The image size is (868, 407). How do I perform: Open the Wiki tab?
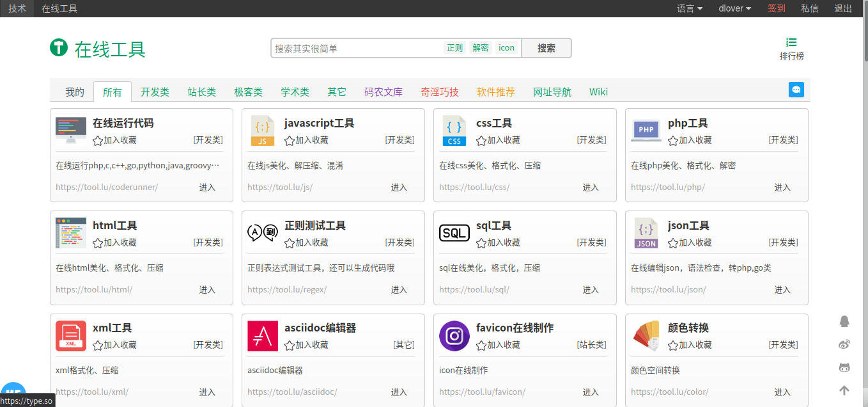click(599, 92)
